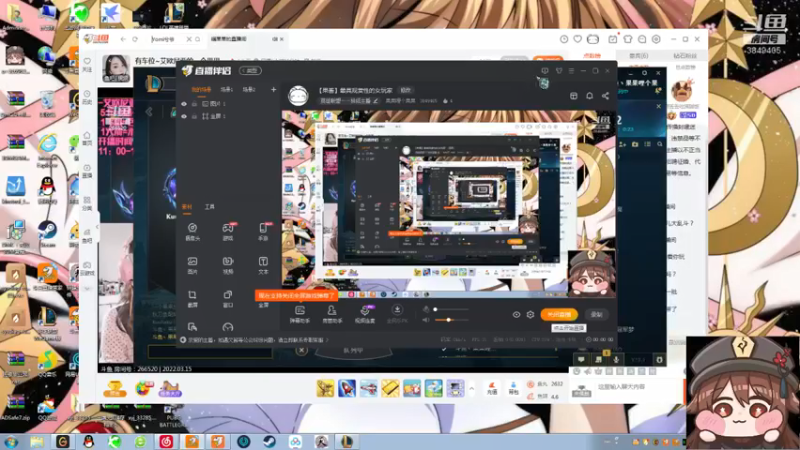Click the Douyu chat input field

coord(638,387)
